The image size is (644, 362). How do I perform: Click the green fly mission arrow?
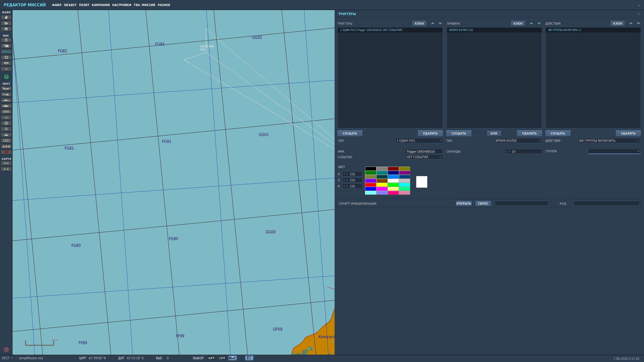pyautogui.click(x=6, y=77)
